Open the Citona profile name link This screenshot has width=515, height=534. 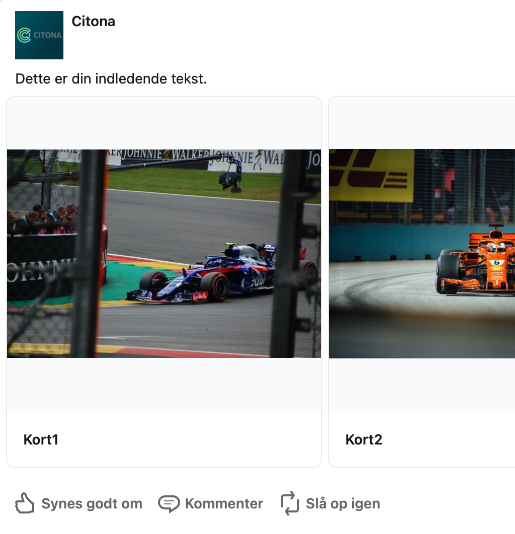pos(93,21)
